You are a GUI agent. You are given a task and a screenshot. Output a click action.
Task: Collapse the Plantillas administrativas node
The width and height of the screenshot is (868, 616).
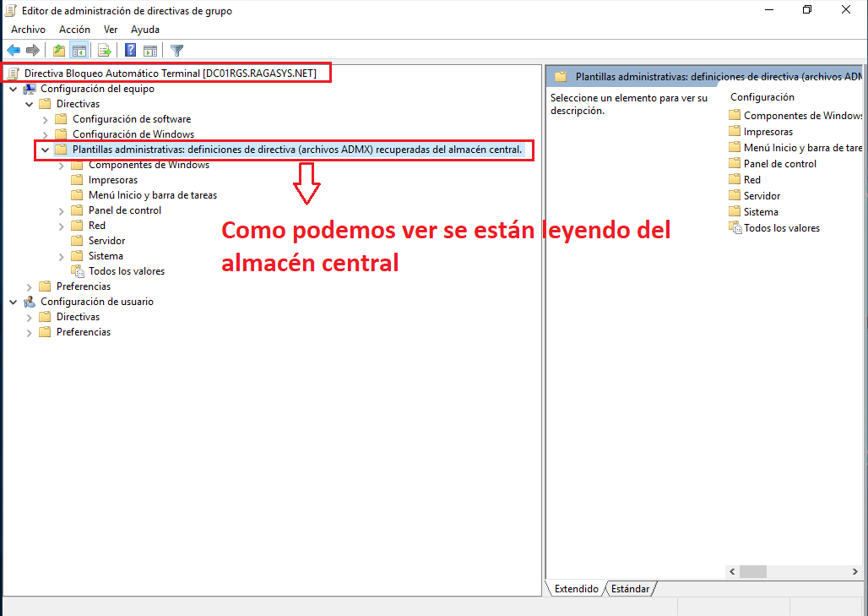45,150
